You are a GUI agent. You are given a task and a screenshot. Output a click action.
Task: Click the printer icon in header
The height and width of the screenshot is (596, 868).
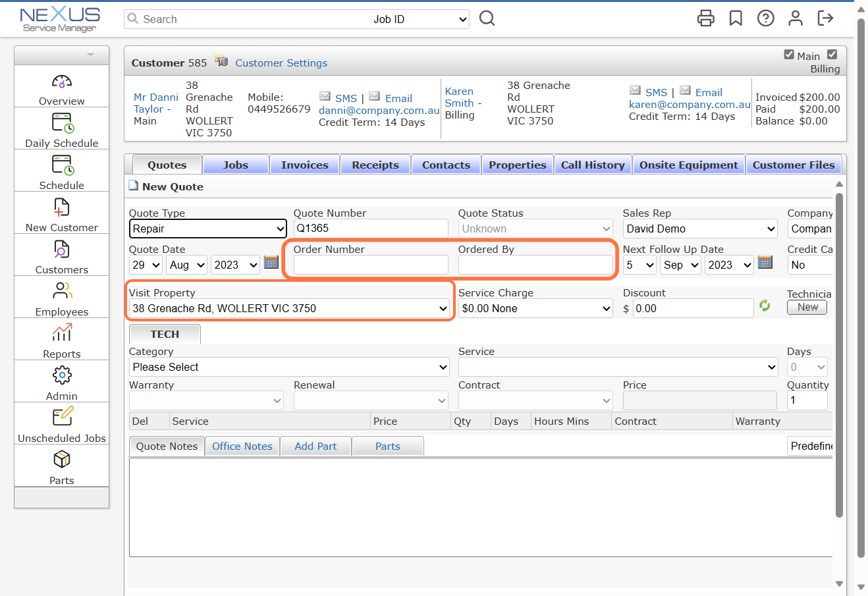[706, 18]
